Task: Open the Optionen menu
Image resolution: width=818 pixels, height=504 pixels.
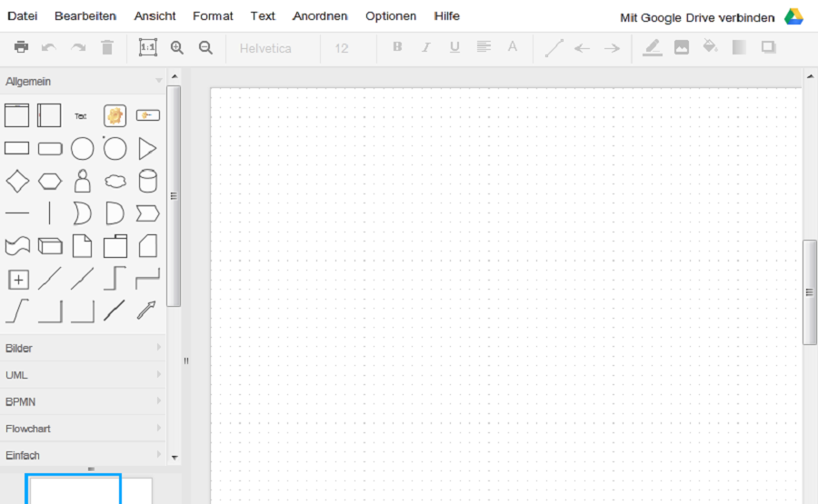Action: pyautogui.click(x=391, y=16)
